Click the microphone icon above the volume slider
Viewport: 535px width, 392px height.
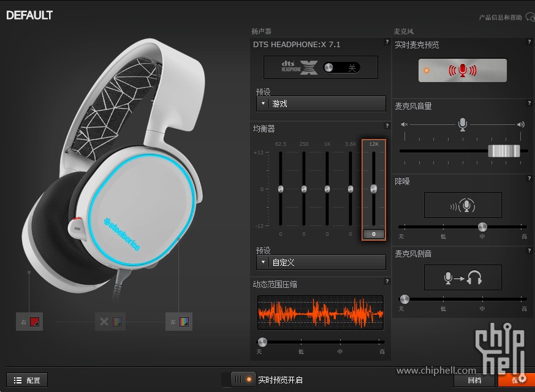pos(463,124)
